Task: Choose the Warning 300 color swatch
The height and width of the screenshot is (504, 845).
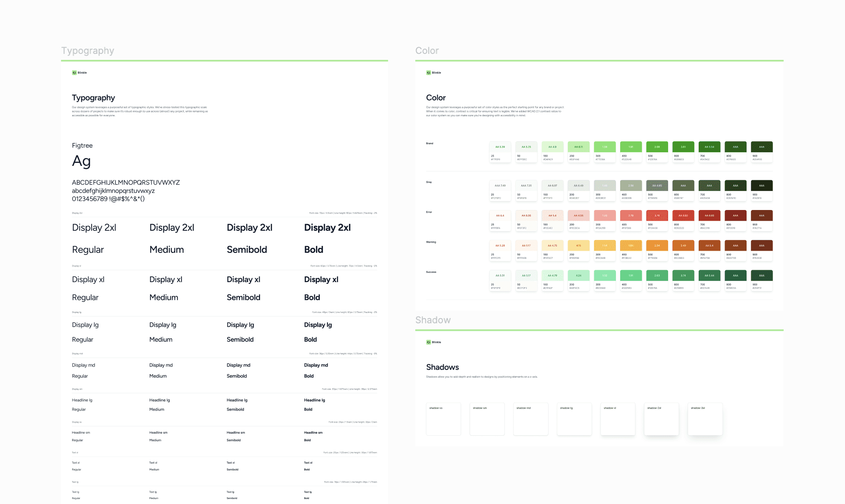Action: pyautogui.click(x=604, y=246)
